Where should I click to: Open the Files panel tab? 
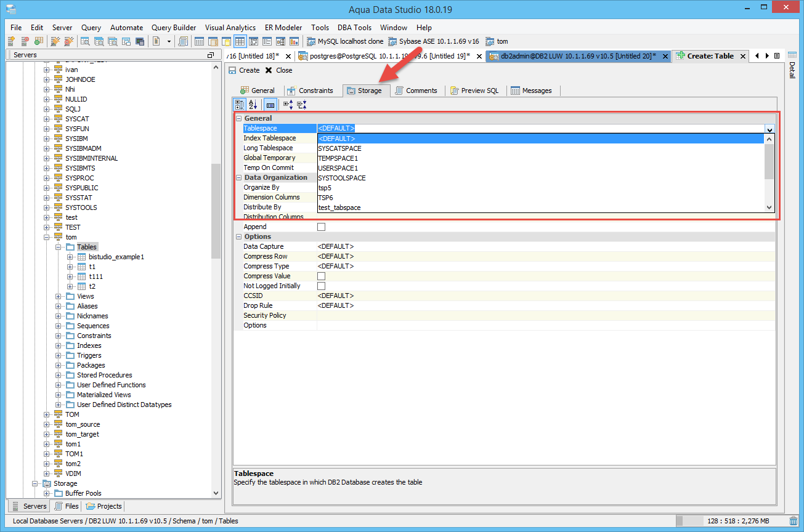click(x=67, y=506)
